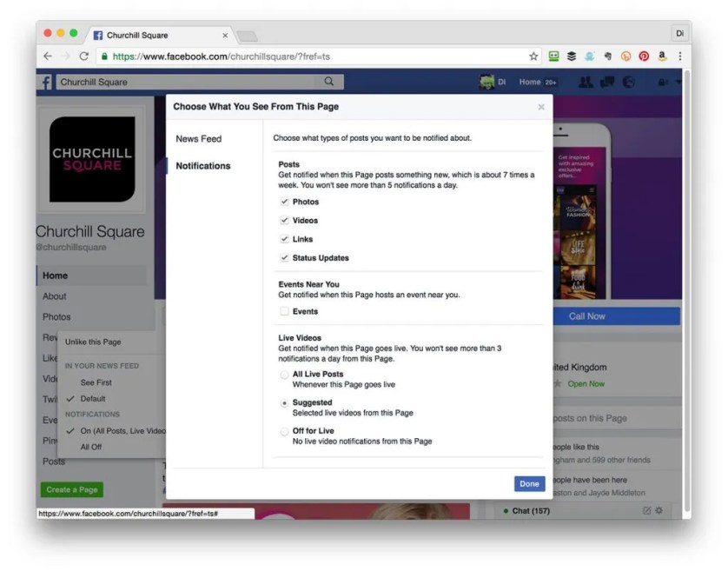
Task: Reload the page with the refresh icon
Action: (84, 56)
